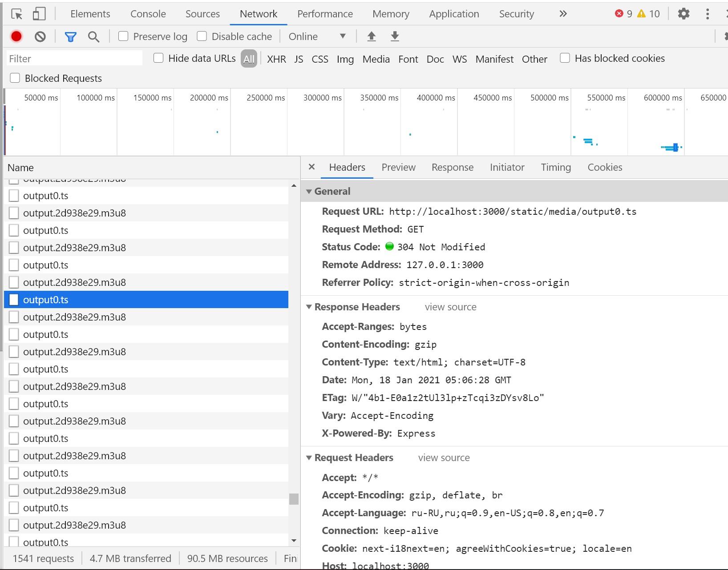Filter requests by JS

click(299, 59)
